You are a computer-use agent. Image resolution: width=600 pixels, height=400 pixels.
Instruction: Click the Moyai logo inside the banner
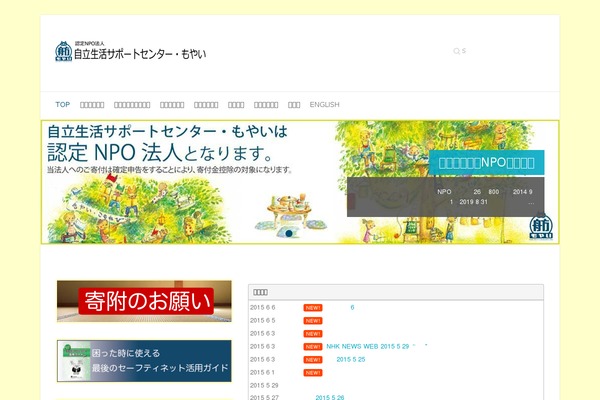click(x=541, y=226)
